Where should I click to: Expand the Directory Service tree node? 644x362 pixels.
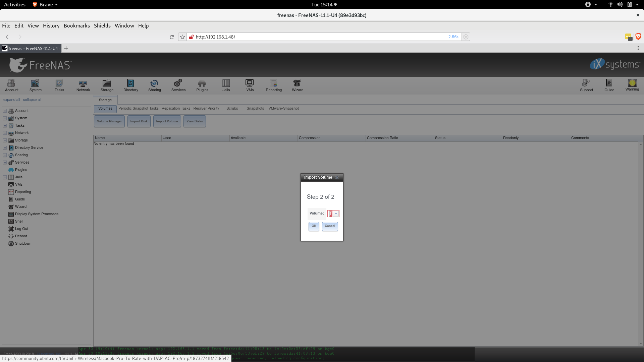point(5,147)
